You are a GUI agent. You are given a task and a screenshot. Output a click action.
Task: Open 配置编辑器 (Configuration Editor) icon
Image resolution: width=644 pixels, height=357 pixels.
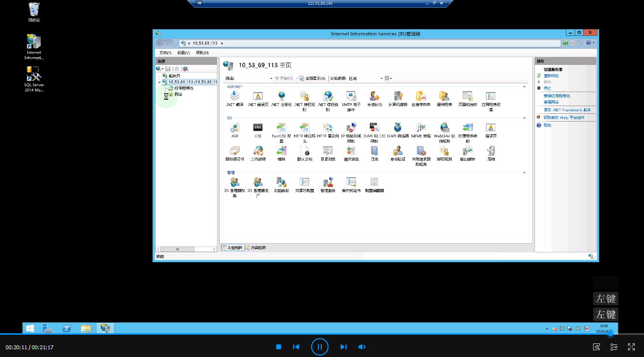click(374, 183)
